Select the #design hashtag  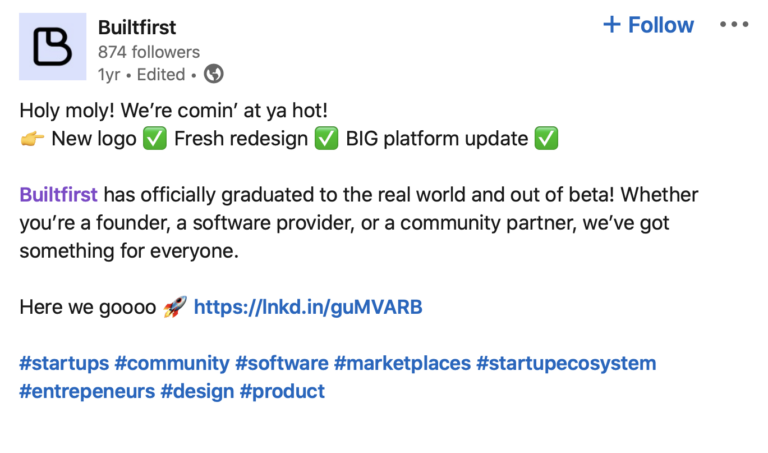(197, 391)
